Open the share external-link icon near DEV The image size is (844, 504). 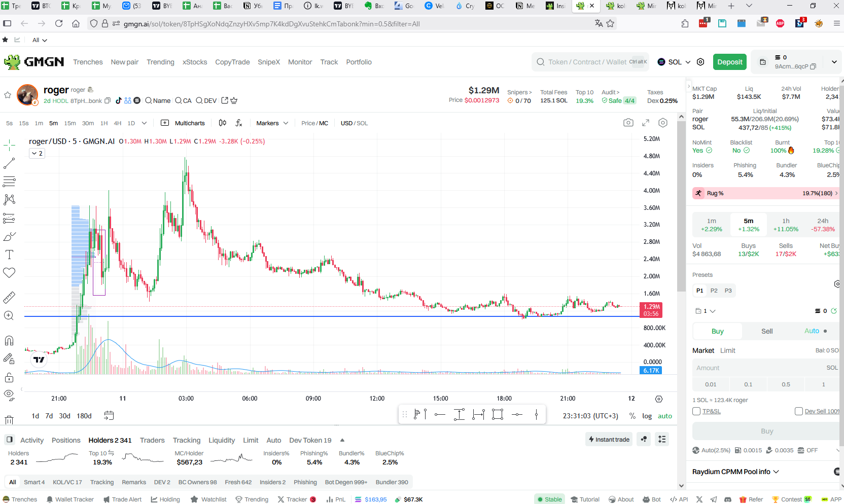(225, 100)
